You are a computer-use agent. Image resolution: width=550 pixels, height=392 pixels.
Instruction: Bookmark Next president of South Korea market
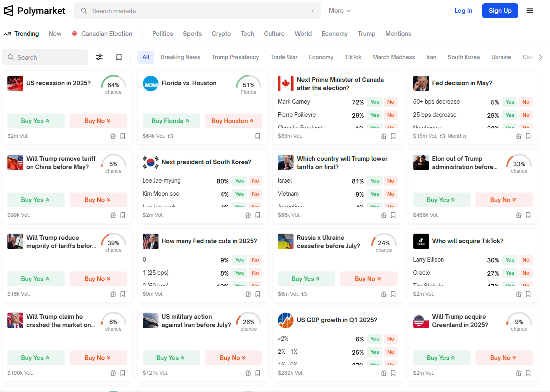point(258,215)
